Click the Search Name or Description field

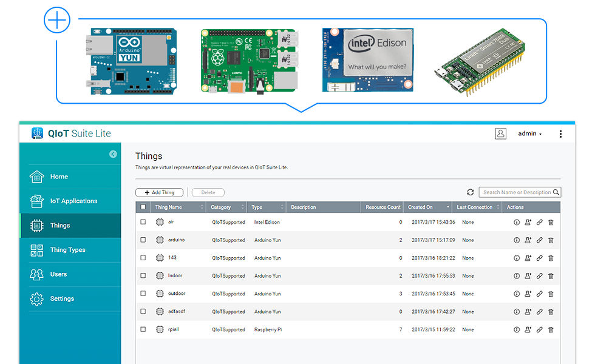pos(516,192)
